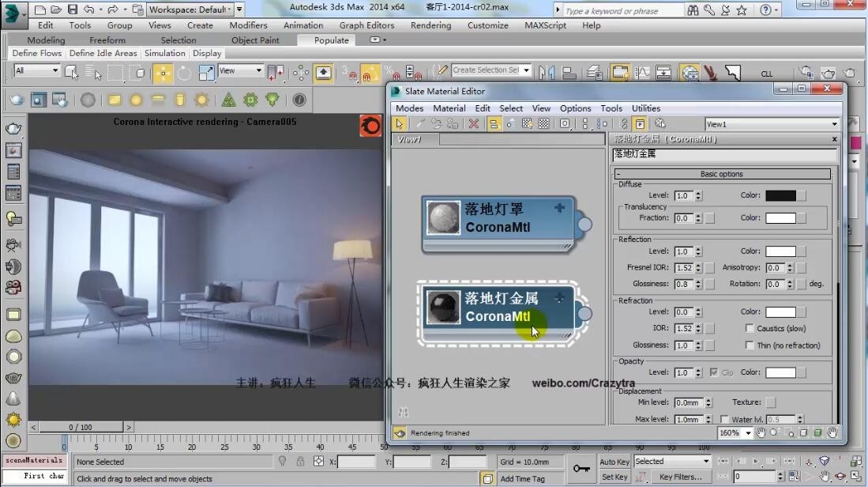Click Delete Selected icon in Slate editor
The width and height of the screenshot is (868, 487).
pyautogui.click(x=473, y=123)
